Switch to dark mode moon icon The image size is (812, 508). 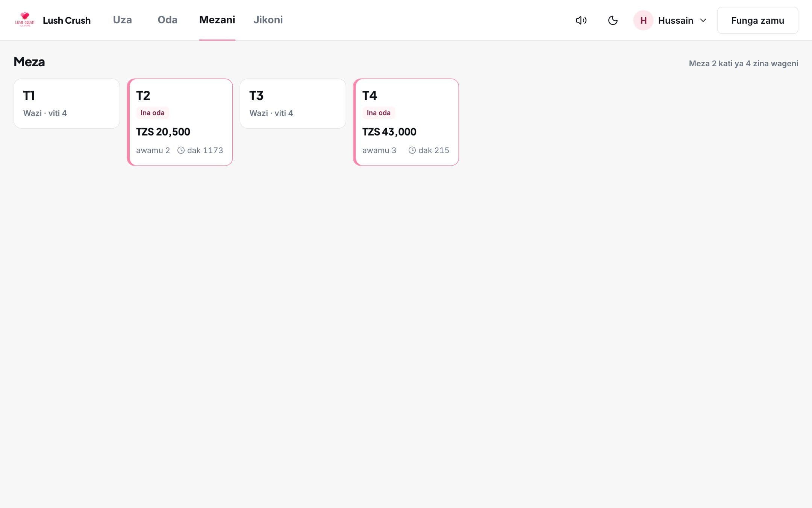tap(613, 20)
